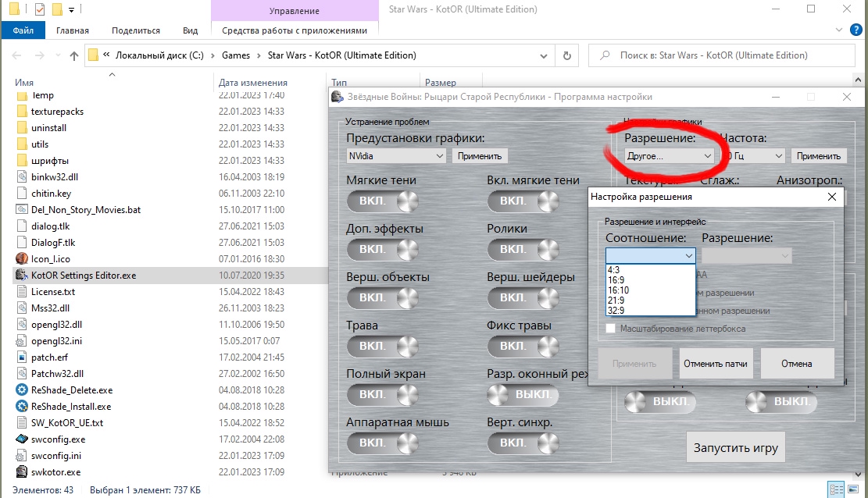Choose 16:10 from the aspect ratio list

coord(651,290)
